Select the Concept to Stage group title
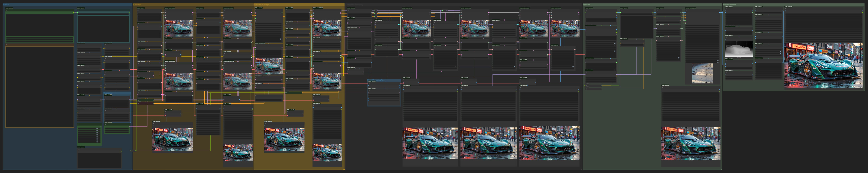868x173 pixels. point(262,5)
